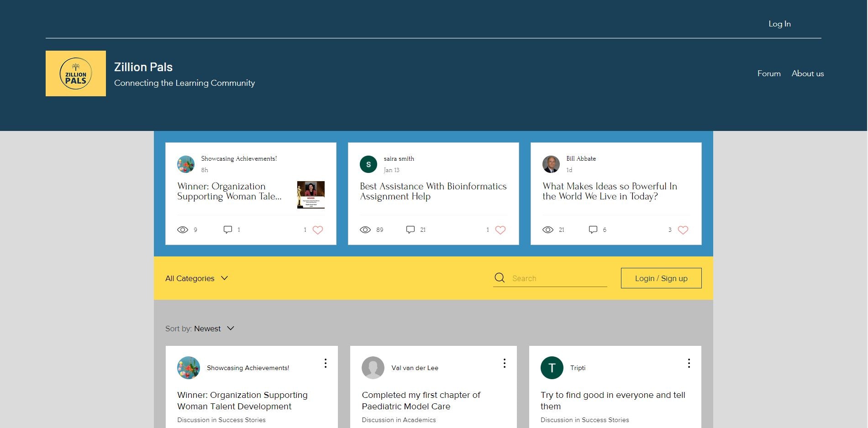Open Bill Abbate's profile photo

551,164
